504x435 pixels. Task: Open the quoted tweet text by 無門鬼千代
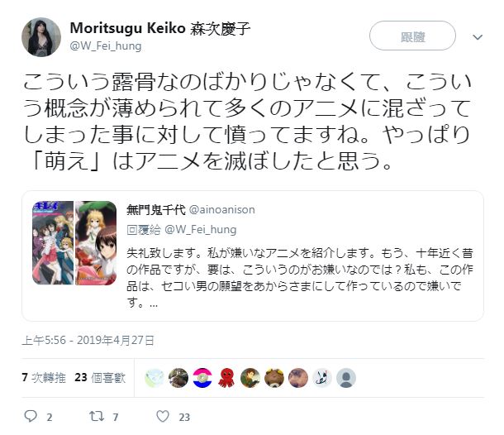click(300, 278)
